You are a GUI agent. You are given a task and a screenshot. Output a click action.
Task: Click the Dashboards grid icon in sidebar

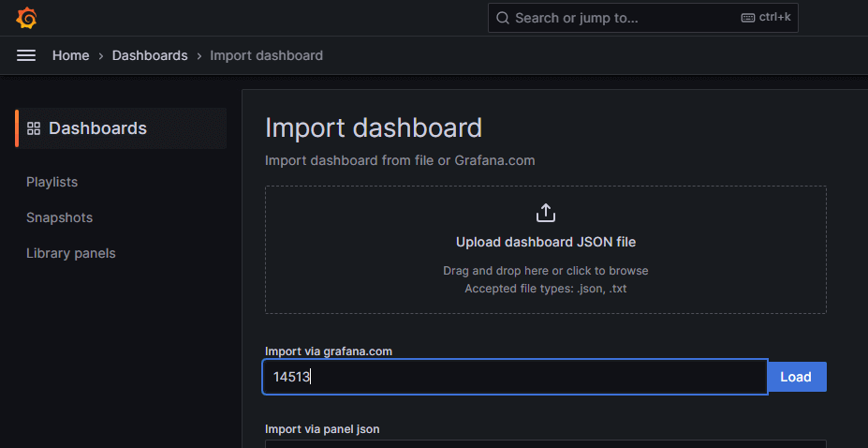click(34, 128)
